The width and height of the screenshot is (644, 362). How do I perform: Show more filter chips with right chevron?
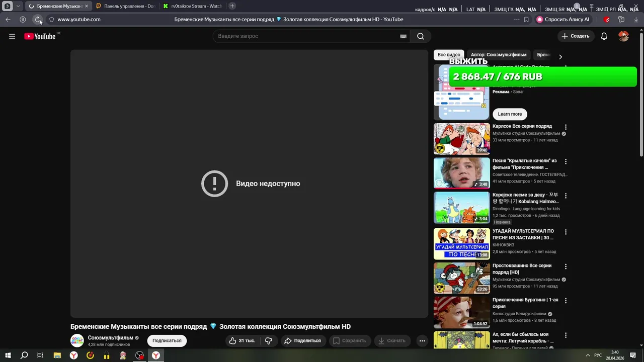point(560,57)
